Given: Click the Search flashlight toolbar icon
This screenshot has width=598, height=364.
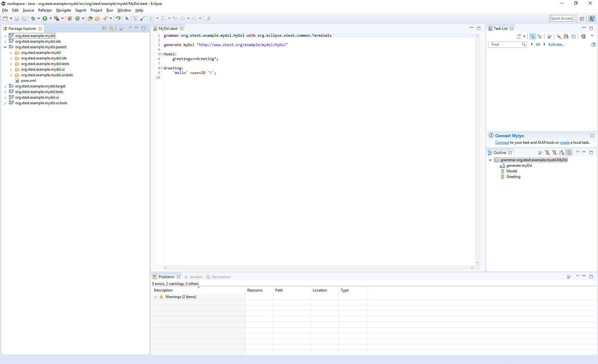Looking at the screenshot, I should 105,18.
